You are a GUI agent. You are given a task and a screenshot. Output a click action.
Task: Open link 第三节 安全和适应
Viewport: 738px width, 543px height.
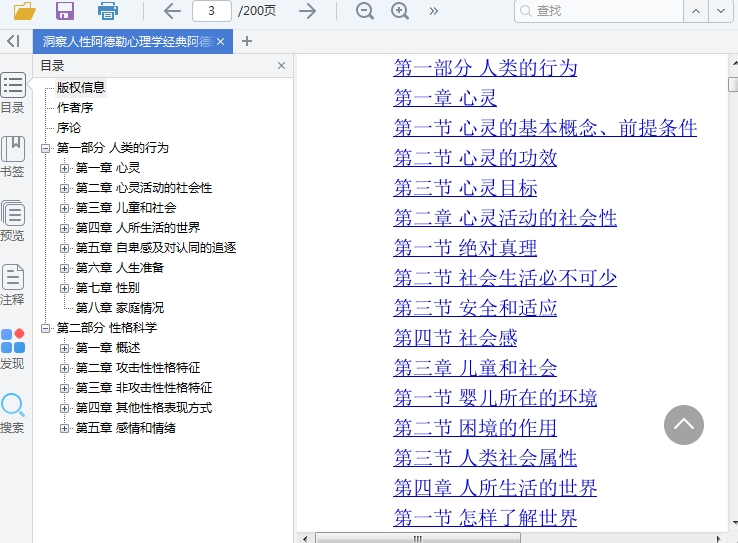pyautogui.click(x=475, y=308)
